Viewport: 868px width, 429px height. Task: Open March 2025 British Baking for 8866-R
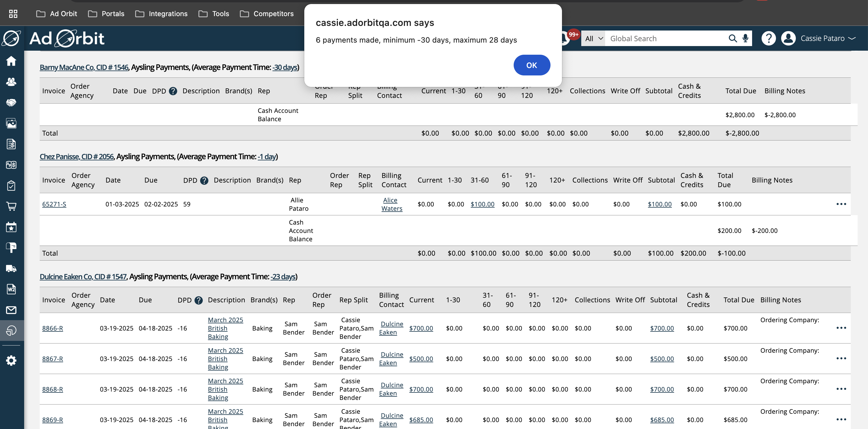[225, 329]
